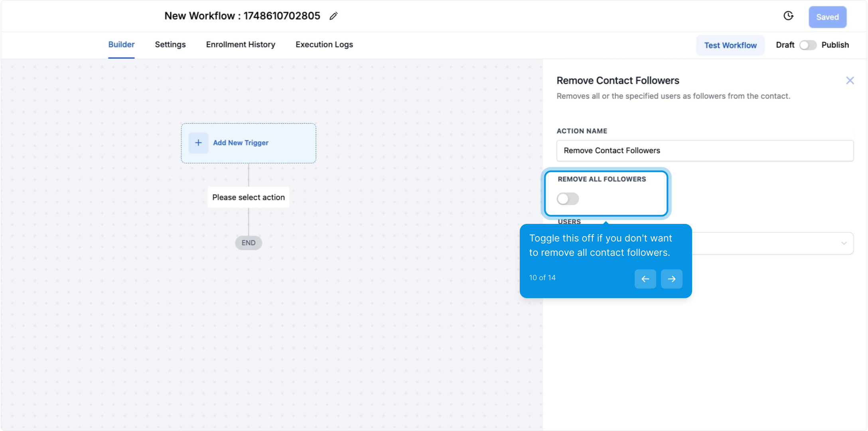The width and height of the screenshot is (868, 431).
Task: Click the Test Workflow button
Action: (730, 45)
